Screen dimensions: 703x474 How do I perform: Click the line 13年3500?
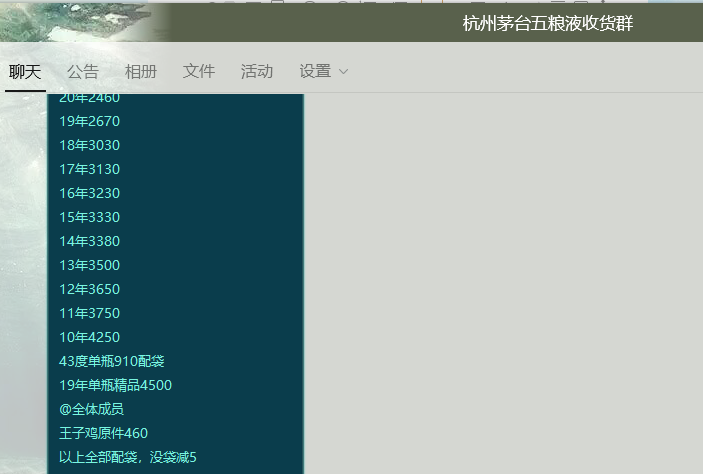click(x=90, y=265)
